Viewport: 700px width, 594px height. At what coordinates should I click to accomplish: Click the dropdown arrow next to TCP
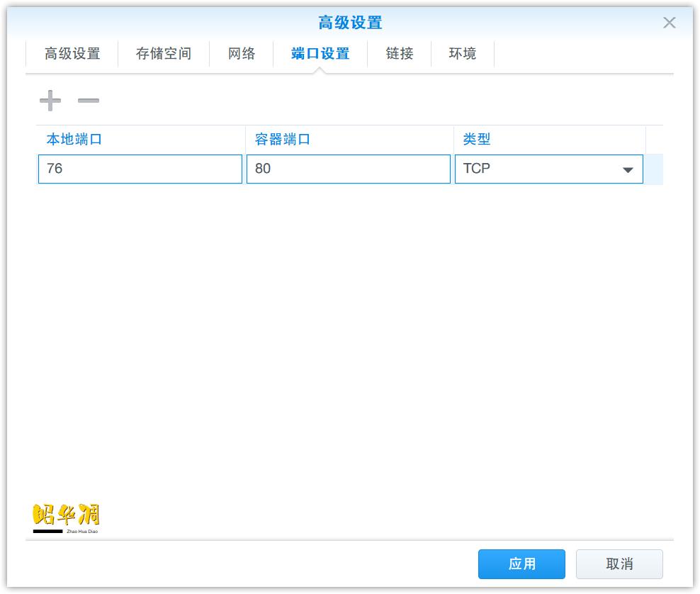[x=627, y=169]
